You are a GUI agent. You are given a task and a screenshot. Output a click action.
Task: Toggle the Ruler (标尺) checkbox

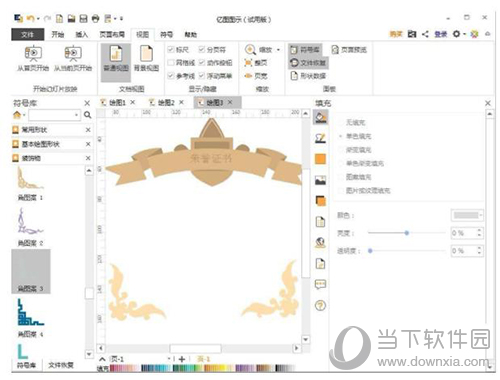click(x=171, y=50)
